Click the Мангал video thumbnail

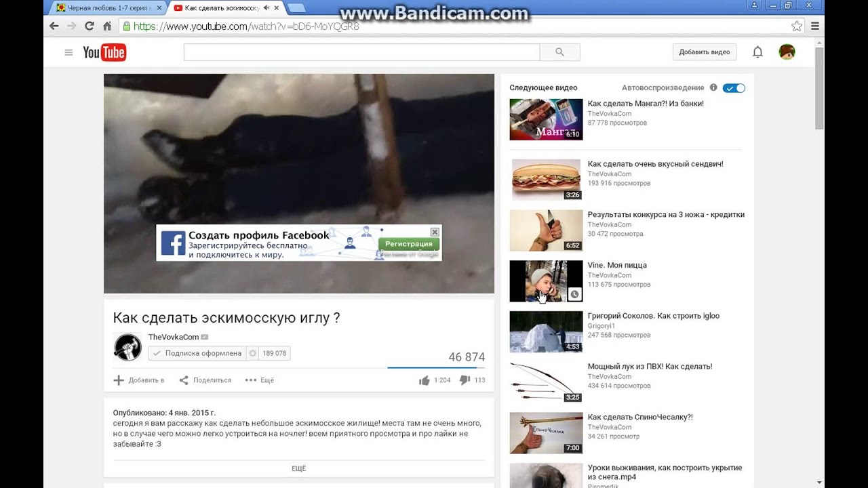click(546, 119)
